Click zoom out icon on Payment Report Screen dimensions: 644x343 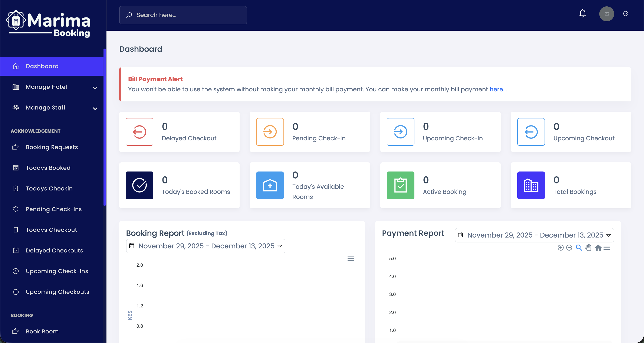[x=569, y=248]
